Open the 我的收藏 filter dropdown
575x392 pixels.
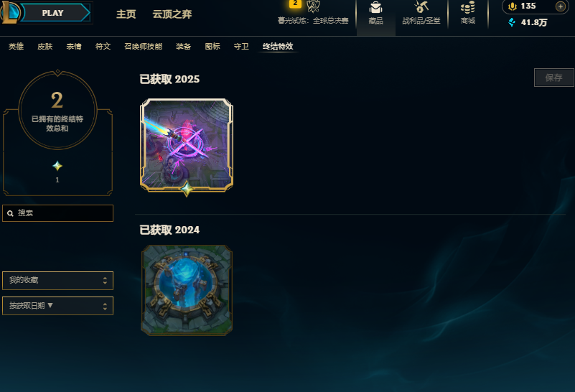tap(57, 281)
